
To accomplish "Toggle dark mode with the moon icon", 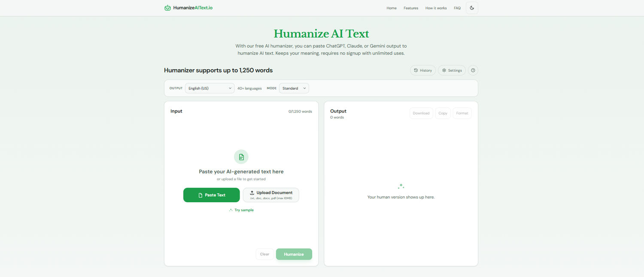I will click(x=472, y=8).
